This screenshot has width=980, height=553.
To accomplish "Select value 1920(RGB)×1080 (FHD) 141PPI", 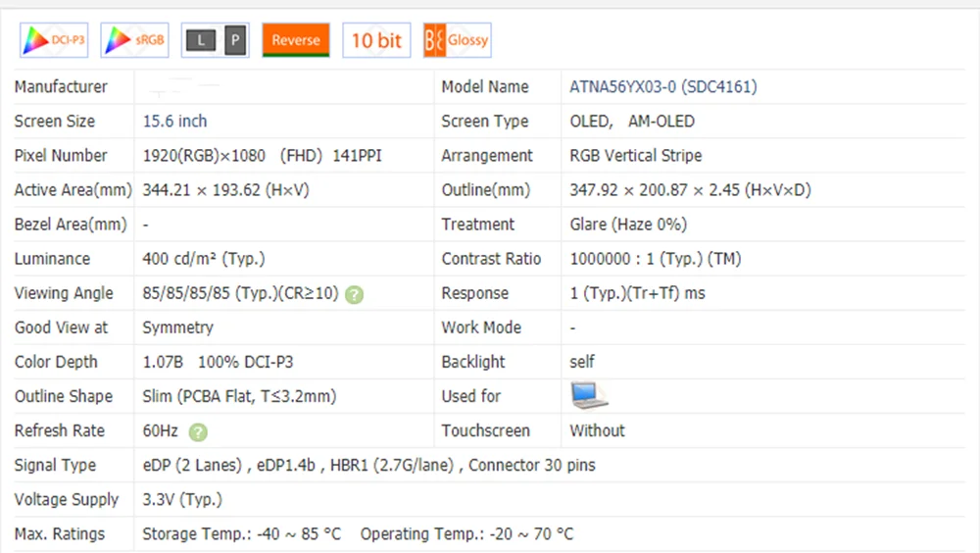I will (262, 156).
